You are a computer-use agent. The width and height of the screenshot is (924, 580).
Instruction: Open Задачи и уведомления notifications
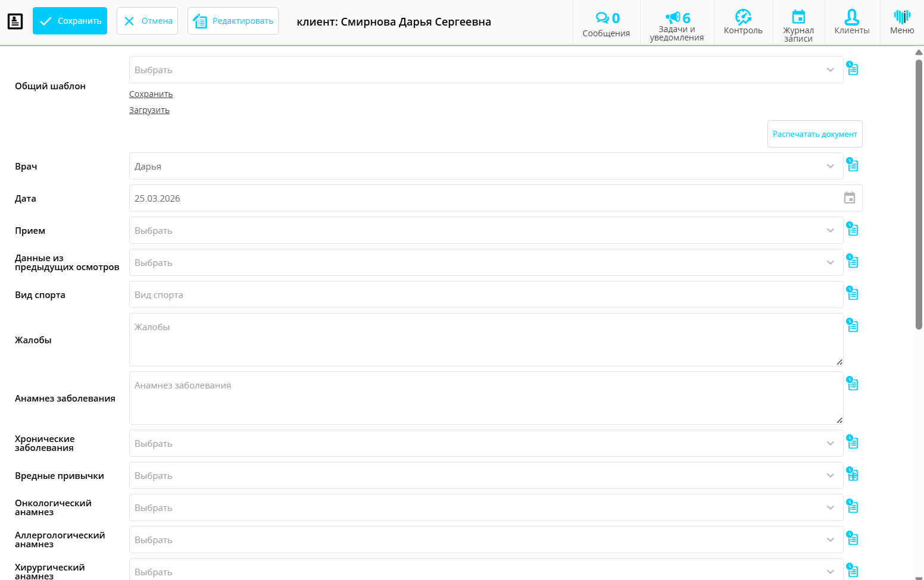click(x=676, y=23)
